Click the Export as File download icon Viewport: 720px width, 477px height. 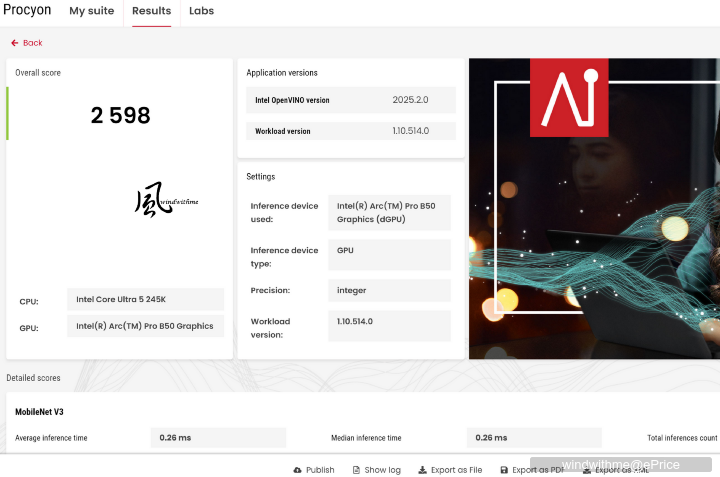pyautogui.click(x=422, y=470)
